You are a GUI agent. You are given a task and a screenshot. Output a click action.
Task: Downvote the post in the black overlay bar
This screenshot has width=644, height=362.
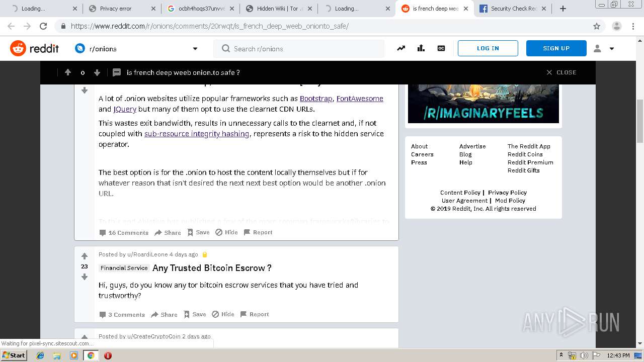click(x=97, y=72)
